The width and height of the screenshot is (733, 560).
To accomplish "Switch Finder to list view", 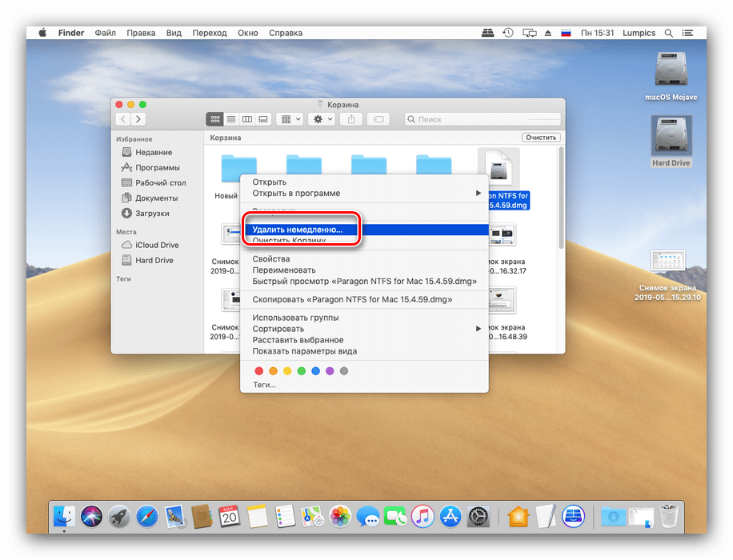I will pos(231,119).
